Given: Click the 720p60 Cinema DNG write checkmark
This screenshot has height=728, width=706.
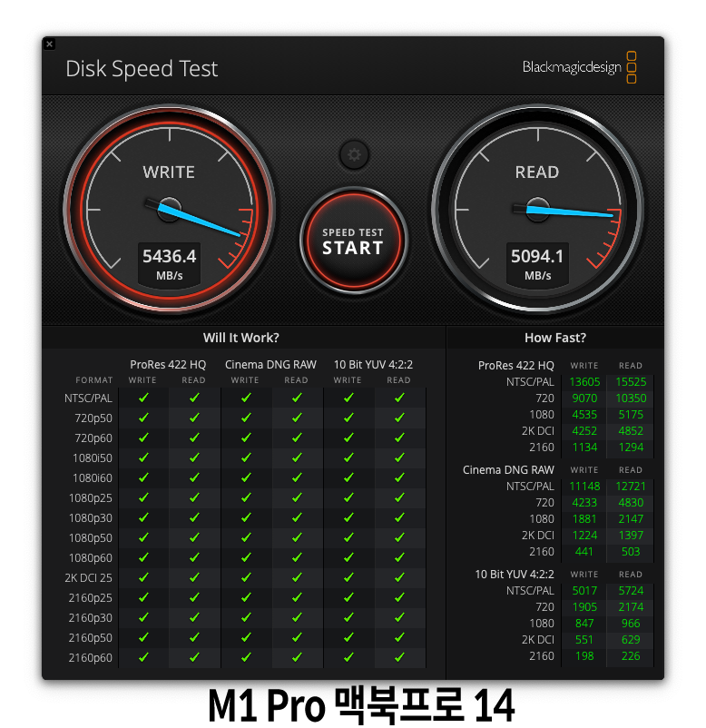Looking at the screenshot, I should click(x=246, y=438).
